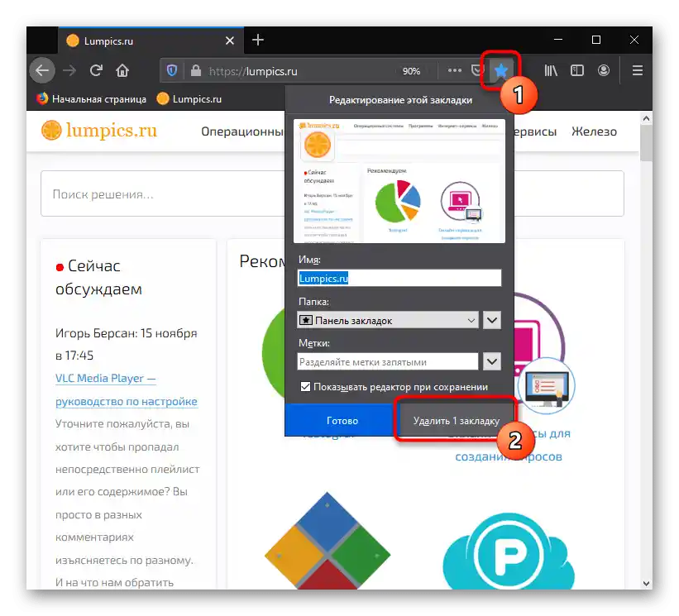Open a new tab with plus button
This screenshot has width=679, height=616.
pyautogui.click(x=258, y=40)
